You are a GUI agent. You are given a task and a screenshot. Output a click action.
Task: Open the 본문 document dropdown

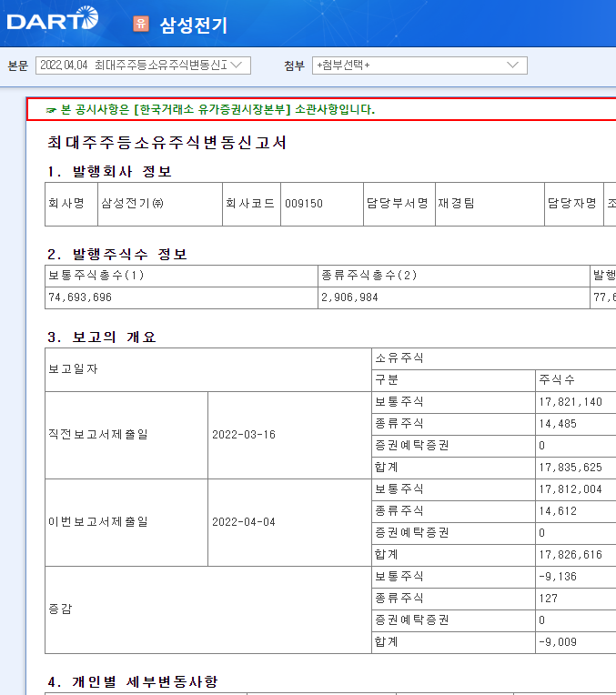point(143,65)
